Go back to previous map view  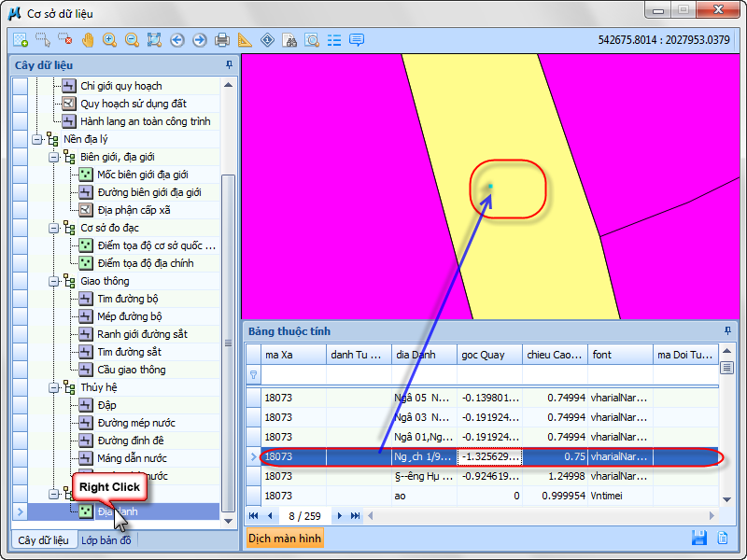(x=177, y=40)
